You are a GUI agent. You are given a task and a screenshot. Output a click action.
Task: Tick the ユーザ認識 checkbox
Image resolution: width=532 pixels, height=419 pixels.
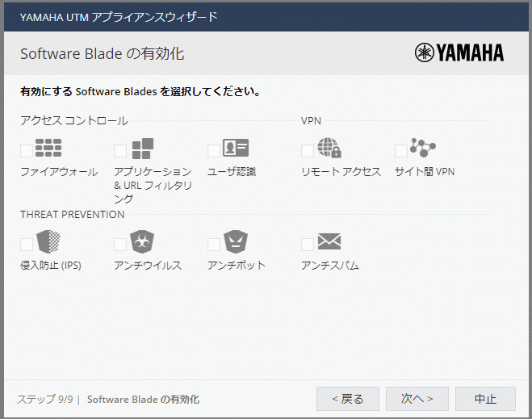point(214,151)
